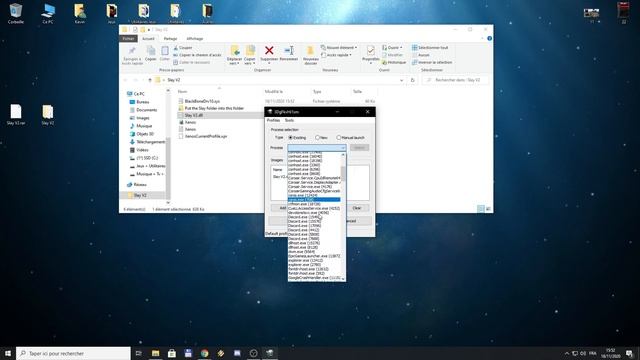Image resolution: width=640 pixels, height=360 pixels.
Task: Select the Slay V2 folder icon on the desktop
Action: click(48, 115)
